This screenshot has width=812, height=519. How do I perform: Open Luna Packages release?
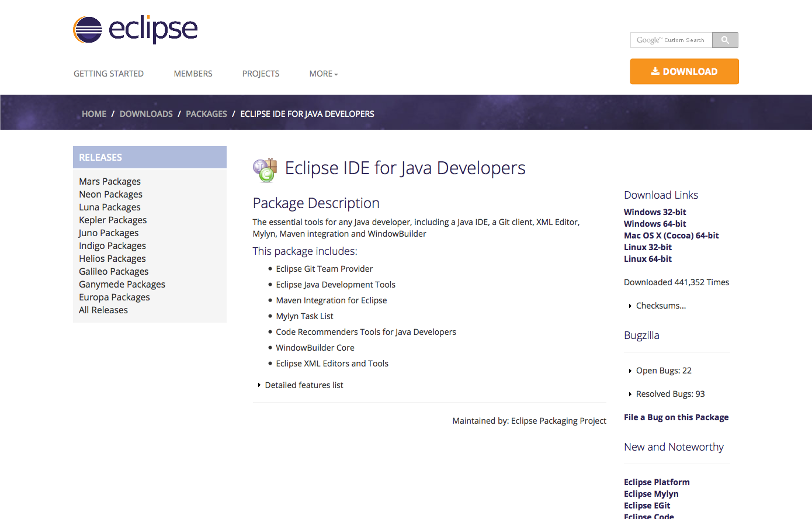point(110,207)
